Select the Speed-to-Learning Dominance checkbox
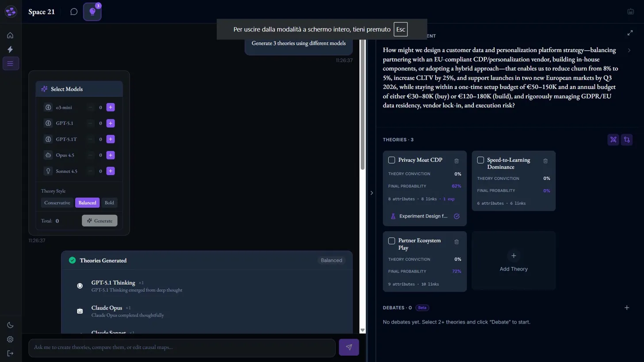The width and height of the screenshot is (644, 362). (x=480, y=160)
